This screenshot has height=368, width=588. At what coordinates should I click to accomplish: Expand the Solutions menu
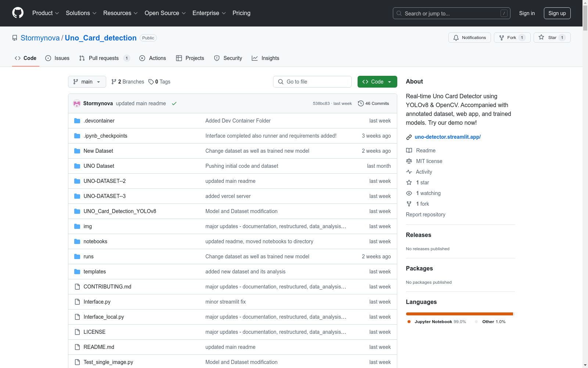81,13
